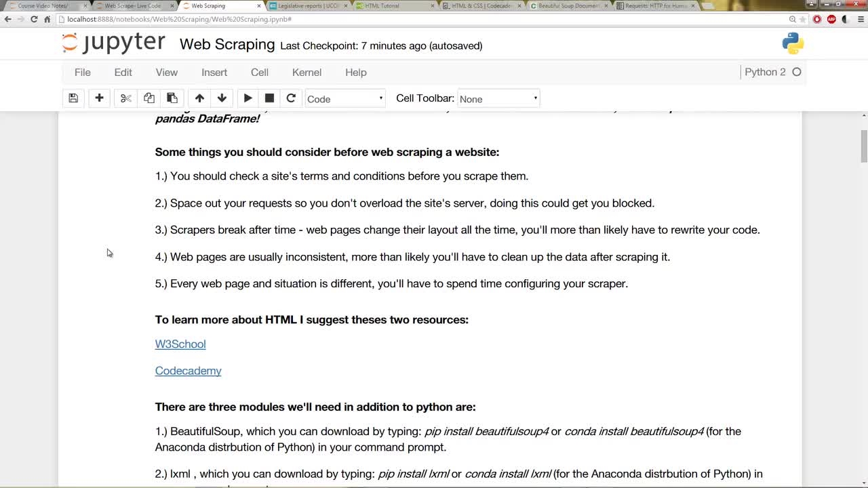Save notebook with the floppy disk icon
868x488 pixels.
pyautogui.click(x=73, y=98)
